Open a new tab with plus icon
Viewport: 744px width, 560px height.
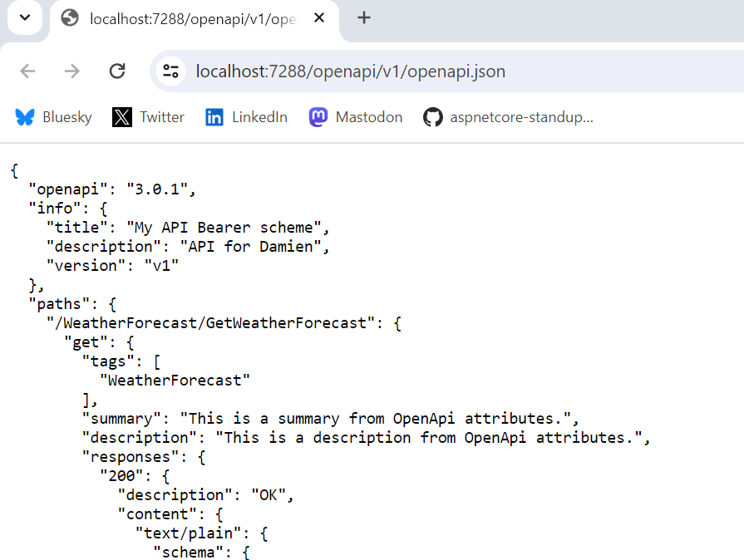[x=363, y=18]
